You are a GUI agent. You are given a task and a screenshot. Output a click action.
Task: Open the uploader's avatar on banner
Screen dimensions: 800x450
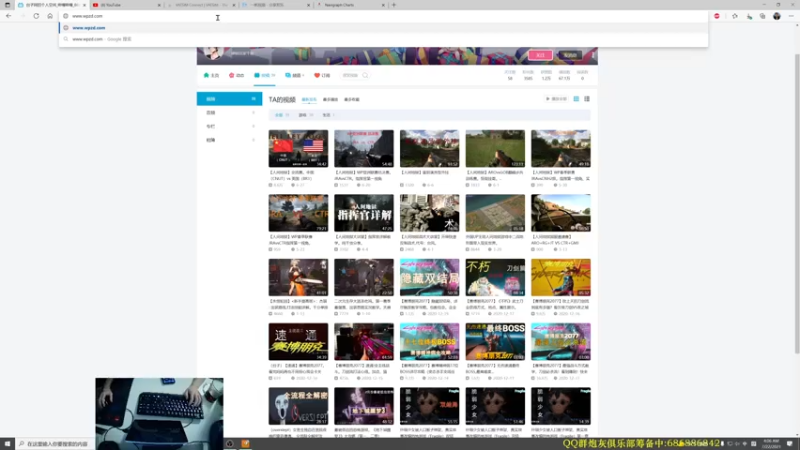[x=213, y=53]
